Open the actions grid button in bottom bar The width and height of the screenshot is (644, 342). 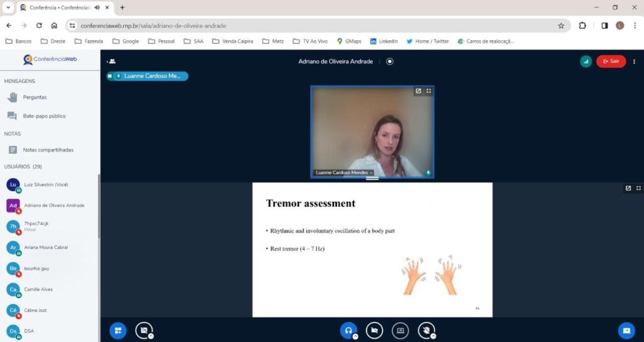coord(118,330)
